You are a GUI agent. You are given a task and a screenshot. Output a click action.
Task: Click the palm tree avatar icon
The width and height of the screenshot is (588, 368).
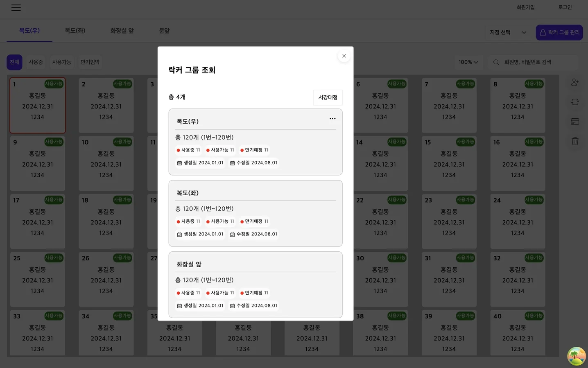(x=576, y=356)
